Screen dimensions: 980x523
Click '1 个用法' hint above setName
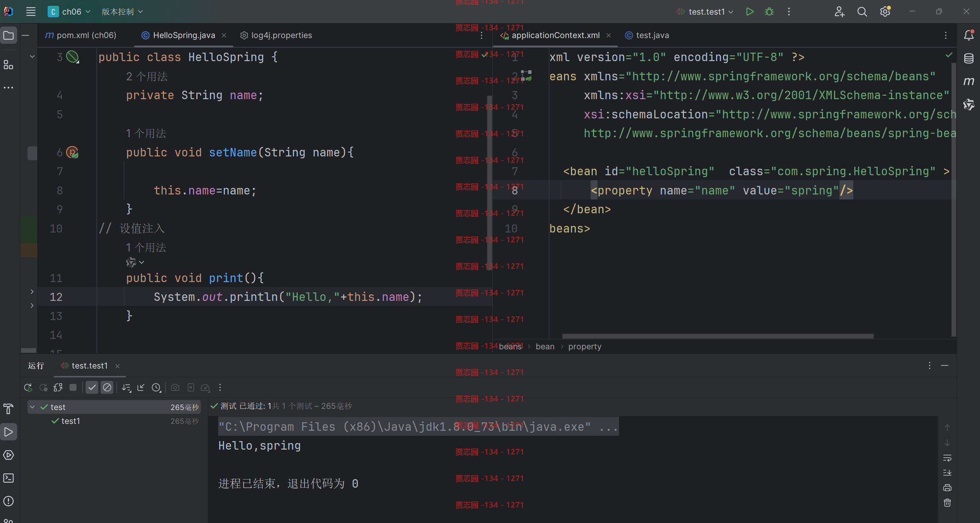[146, 133]
